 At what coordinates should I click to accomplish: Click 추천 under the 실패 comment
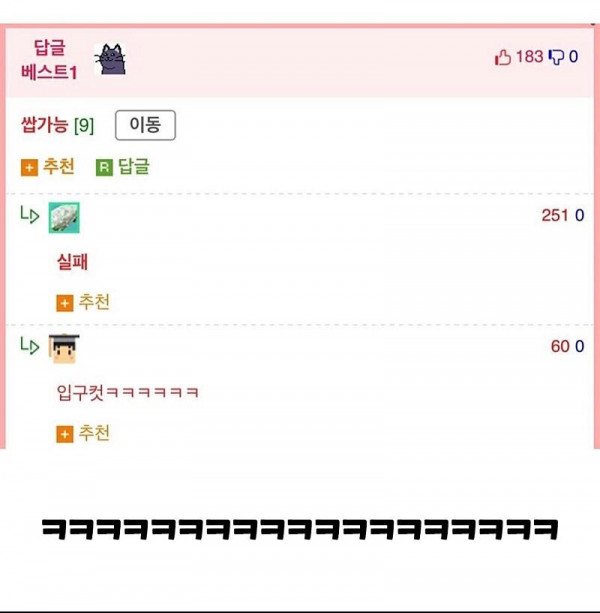94,302
